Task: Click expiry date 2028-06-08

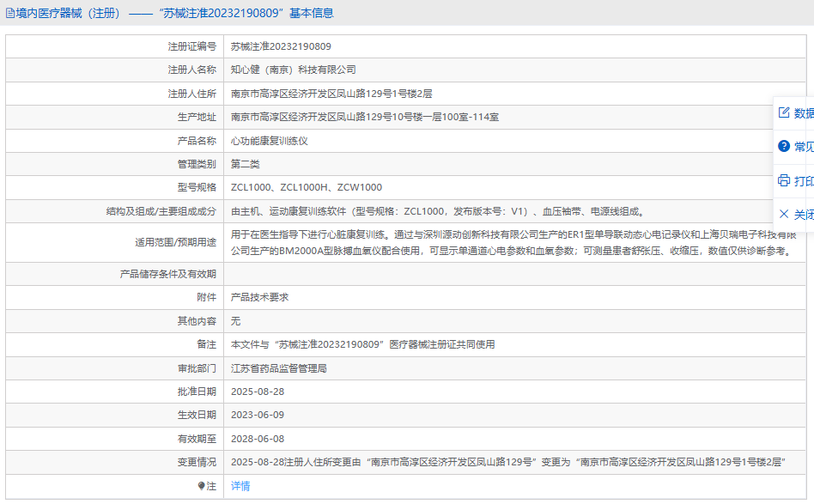Action: pyautogui.click(x=258, y=439)
